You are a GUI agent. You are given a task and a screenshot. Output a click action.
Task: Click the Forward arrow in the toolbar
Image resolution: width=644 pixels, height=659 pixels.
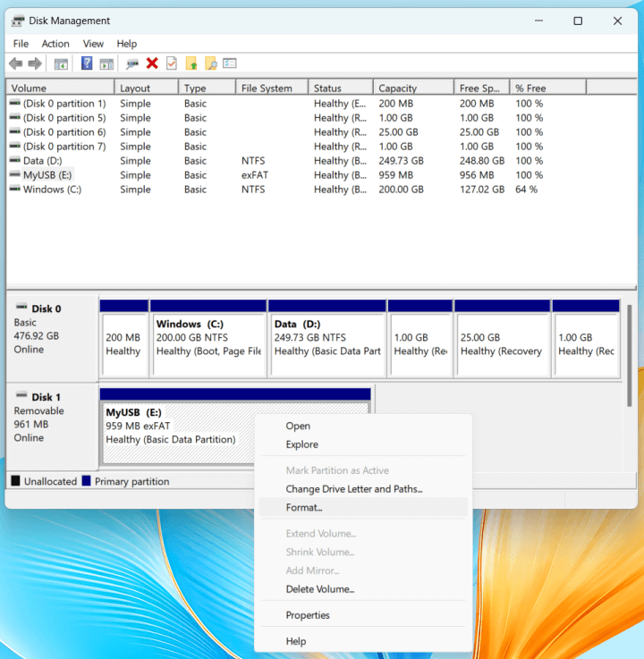pos(35,63)
